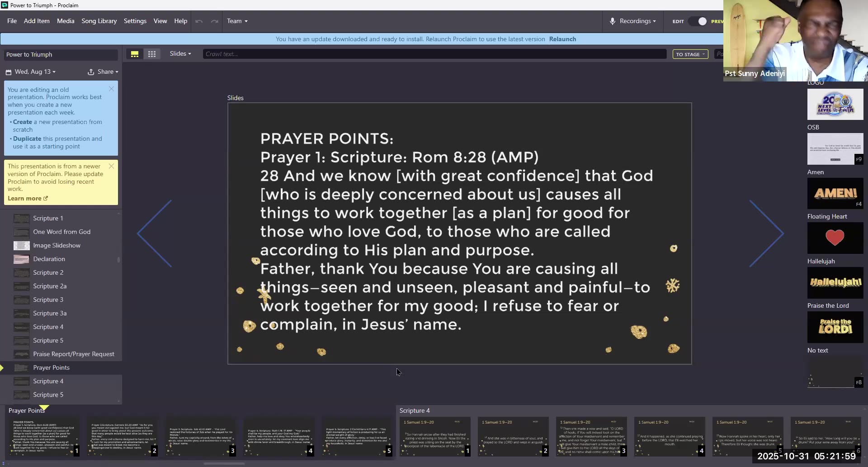This screenshot has width=868, height=467.
Task: Select Praise Report/Prayer Request item
Action: point(61,354)
